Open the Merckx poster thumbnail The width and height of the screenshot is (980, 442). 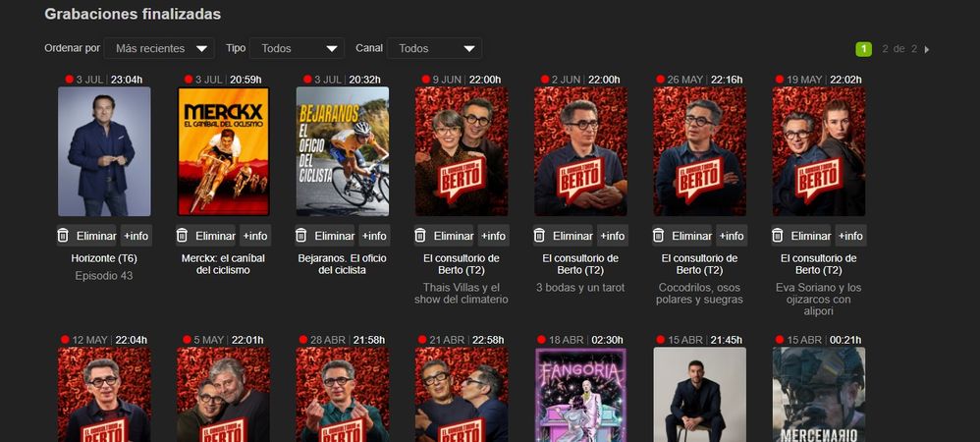coord(223,151)
